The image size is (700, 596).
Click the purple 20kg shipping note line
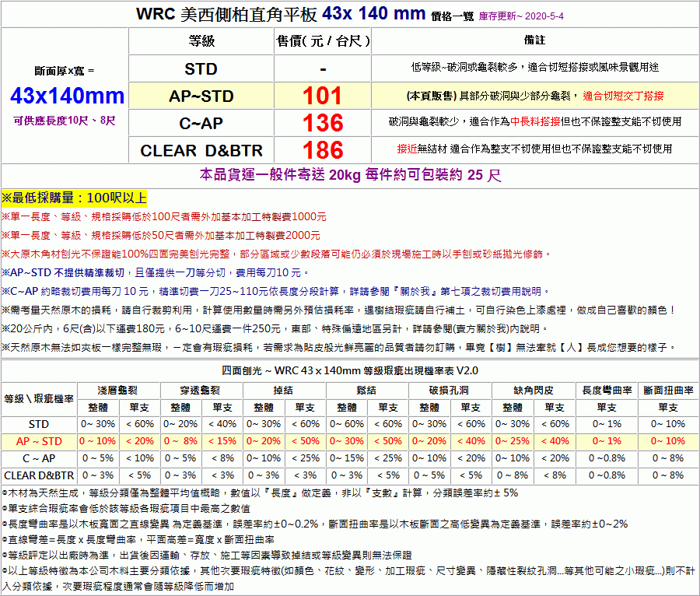pos(350,174)
